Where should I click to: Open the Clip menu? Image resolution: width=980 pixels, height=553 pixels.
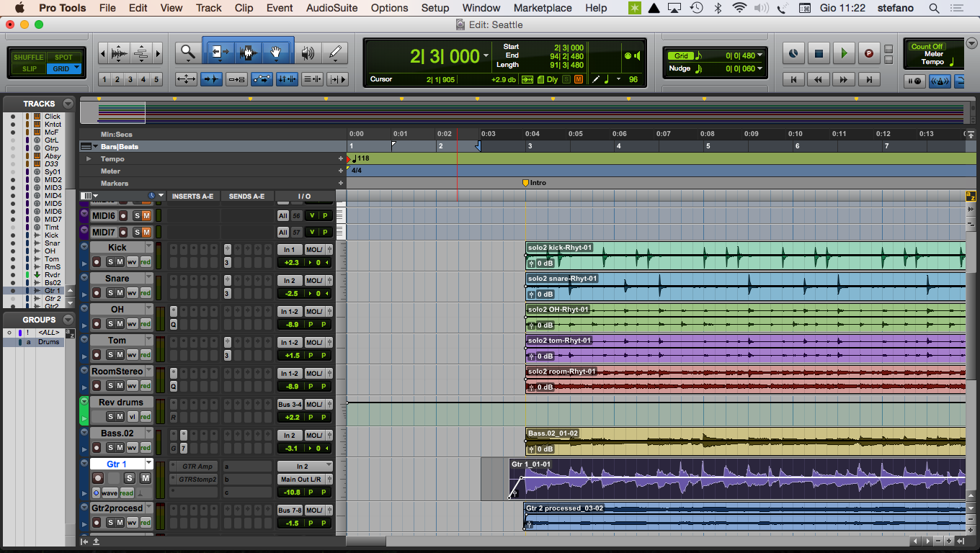(244, 8)
